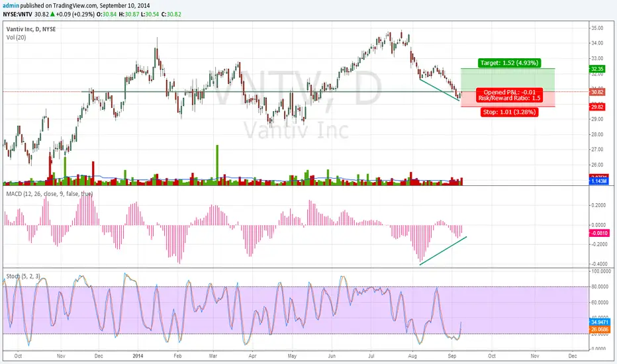617x364 pixels.
Task: Click the tallest green volume bar in March
Action: (217, 165)
